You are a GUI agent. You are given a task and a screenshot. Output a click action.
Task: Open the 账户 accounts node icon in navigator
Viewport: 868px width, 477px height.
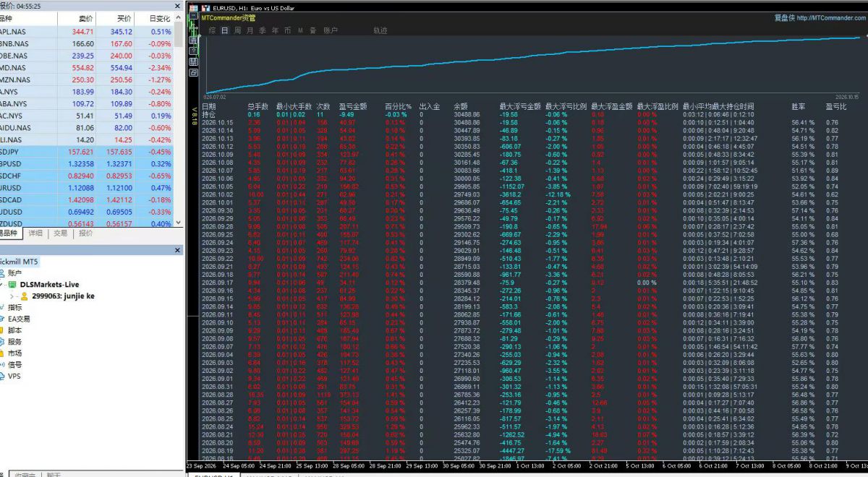point(2,273)
